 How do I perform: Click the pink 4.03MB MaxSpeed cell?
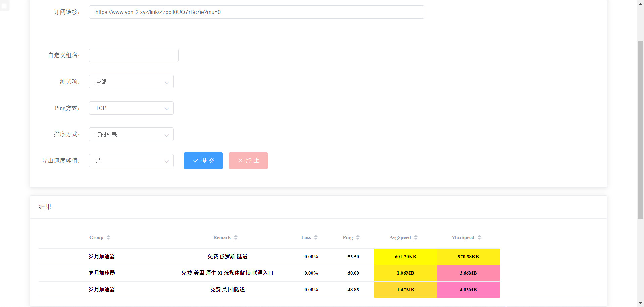click(468, 290)
